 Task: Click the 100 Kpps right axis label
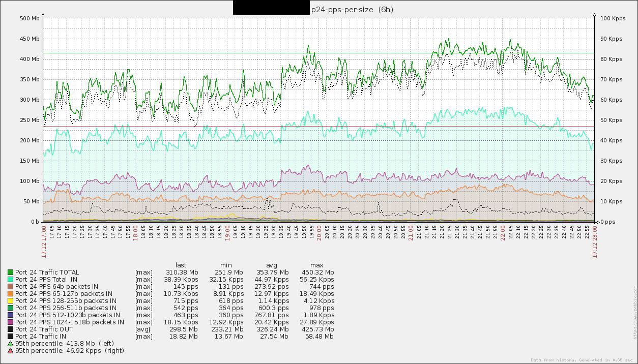pyautogui.click(x=613, y=18)
